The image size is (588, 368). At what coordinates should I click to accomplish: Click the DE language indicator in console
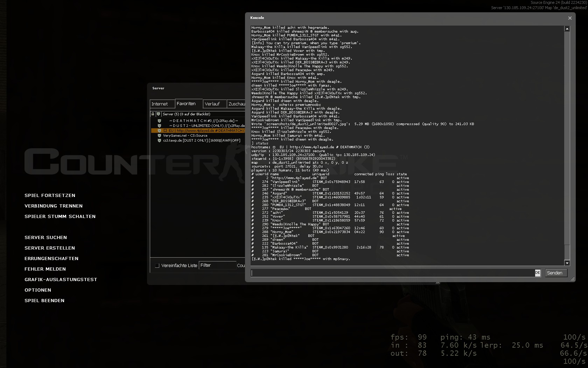pyautogui.click(x=538, y=273)
